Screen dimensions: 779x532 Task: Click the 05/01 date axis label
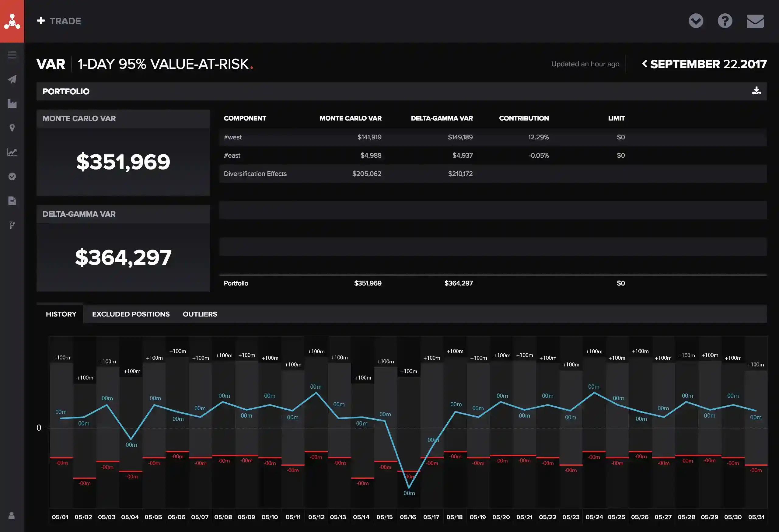coord(60,517)
